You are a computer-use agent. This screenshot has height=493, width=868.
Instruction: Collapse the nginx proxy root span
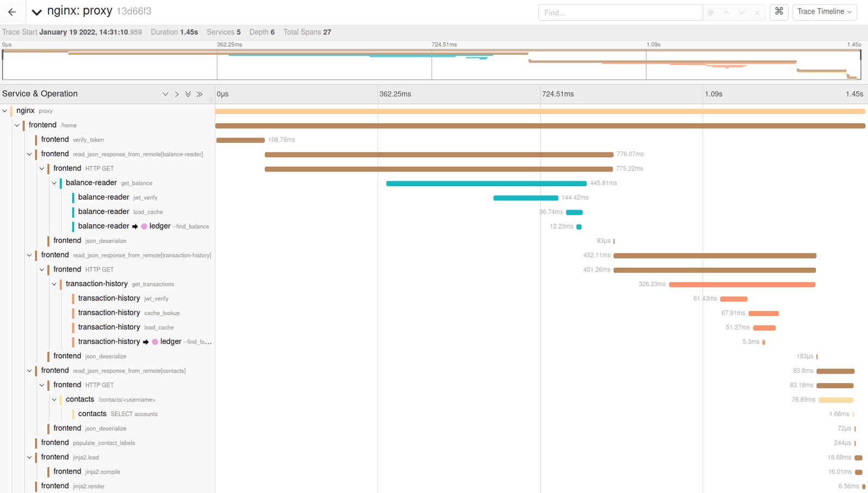tap(5, 111)
